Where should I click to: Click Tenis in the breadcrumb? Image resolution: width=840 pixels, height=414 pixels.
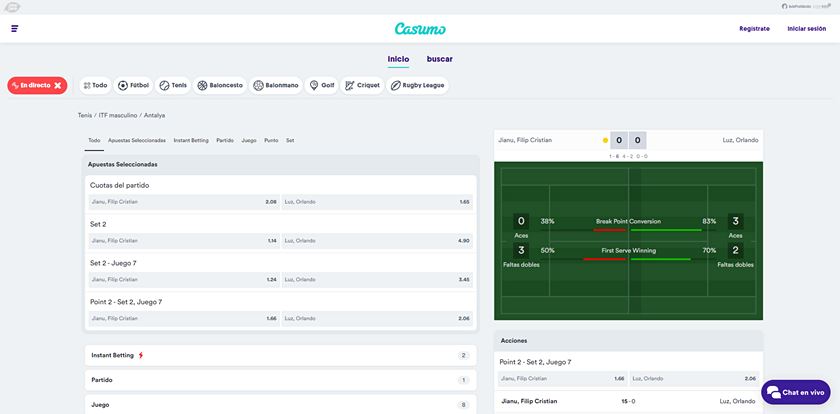click(x=85, y=115)
